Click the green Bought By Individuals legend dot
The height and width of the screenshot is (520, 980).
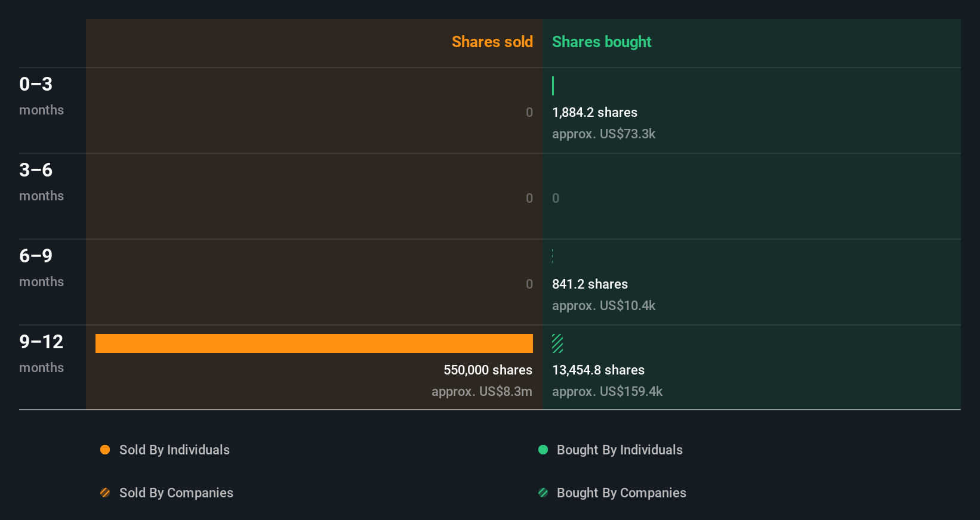[543, 450]
